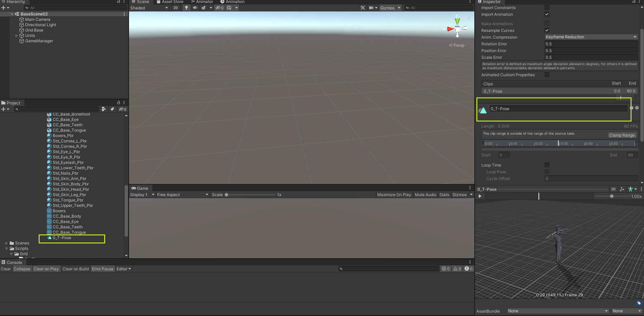This screenshot has width=644, height=316.
Task: Click Inspector panel lock icon
Action: tap(634, 2)
